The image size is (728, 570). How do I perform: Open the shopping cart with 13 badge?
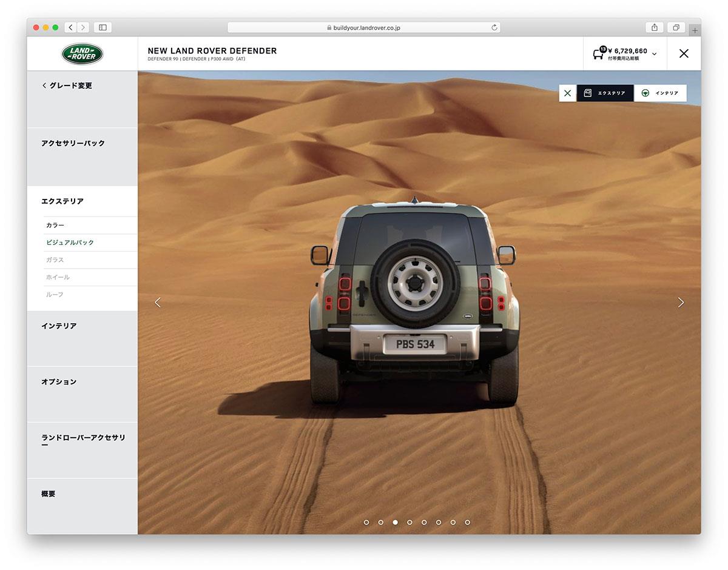point(599,53)
